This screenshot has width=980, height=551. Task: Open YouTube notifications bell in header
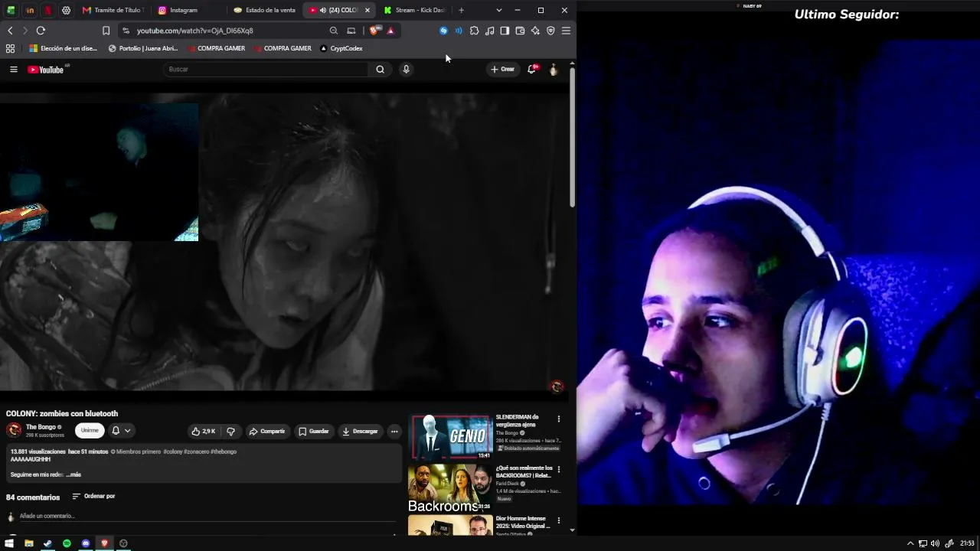(x=531, y=70)
